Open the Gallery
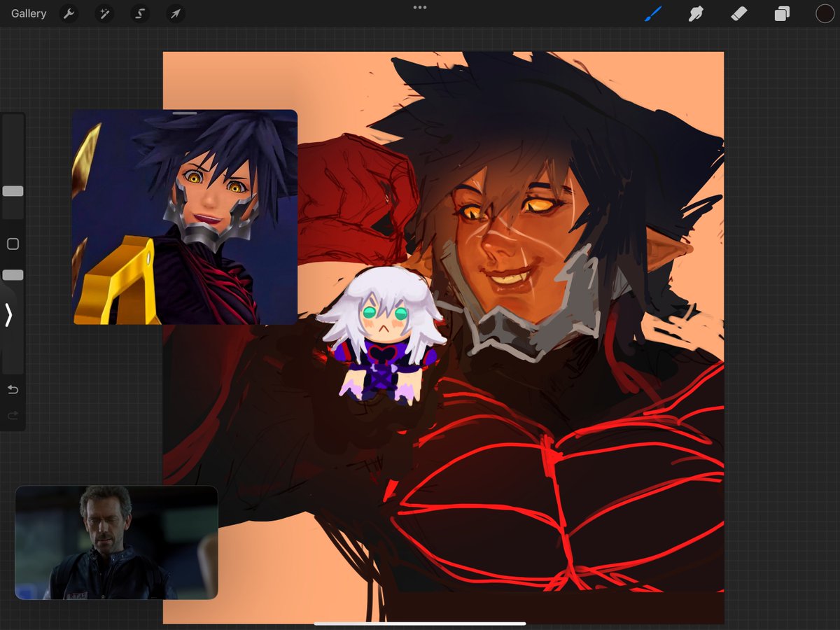This screenshot has height=630, width=840. point(29,13)
